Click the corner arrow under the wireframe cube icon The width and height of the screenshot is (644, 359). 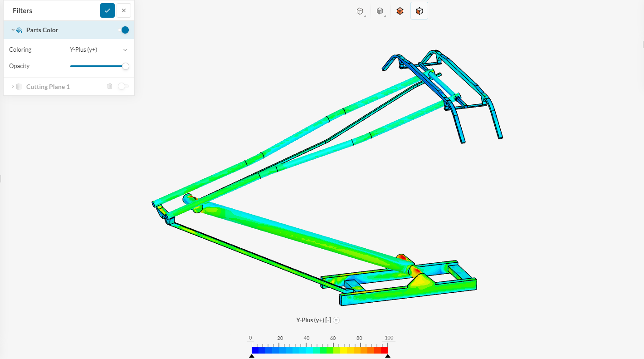point(365,16)
